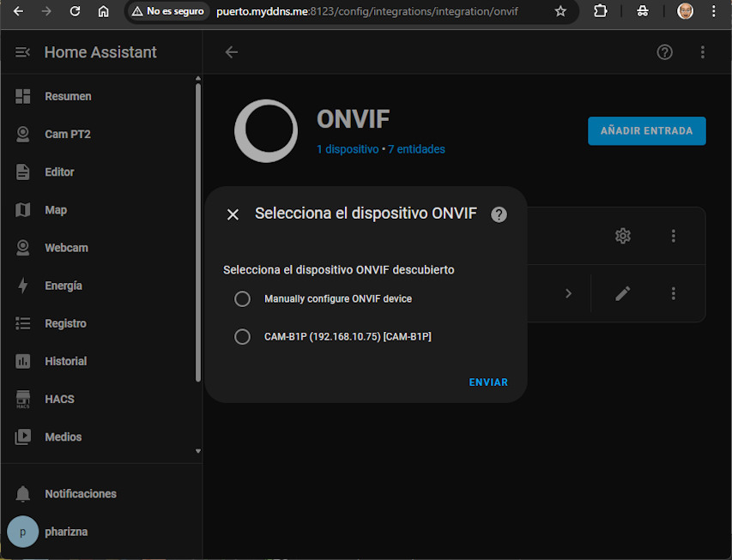
Task: Click the incognito icon in browser toolbar
Action: tap(643, 11)
